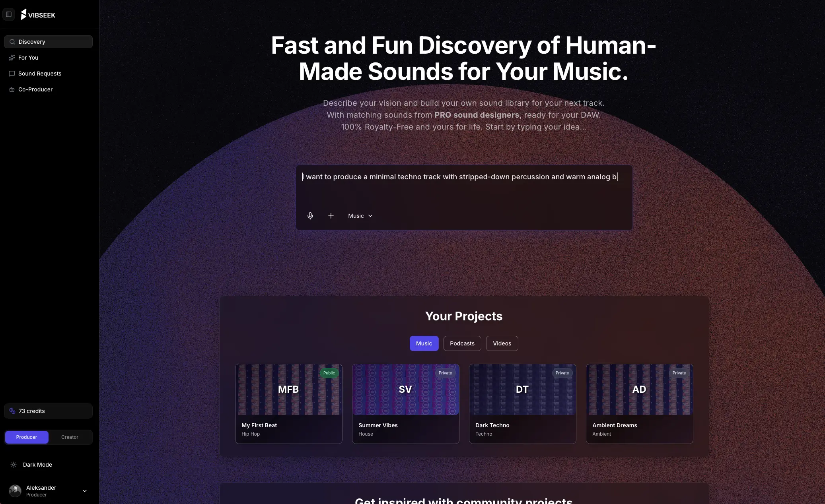Click the 73 credits button
Screen dimensions: 825x504
coord(48,411)
